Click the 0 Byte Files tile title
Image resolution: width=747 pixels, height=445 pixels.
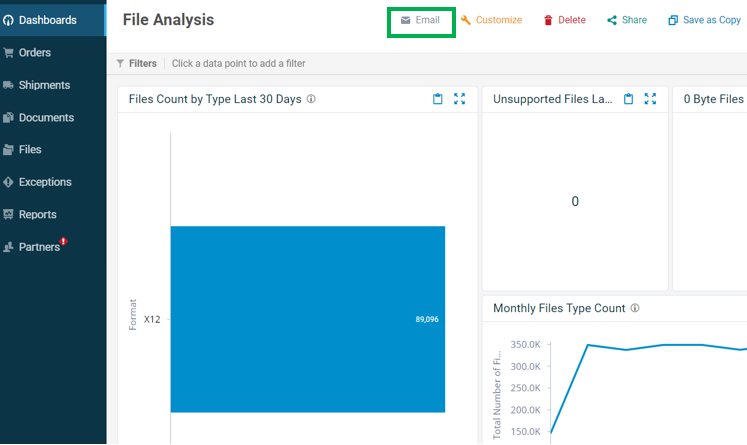pos(714,99)
